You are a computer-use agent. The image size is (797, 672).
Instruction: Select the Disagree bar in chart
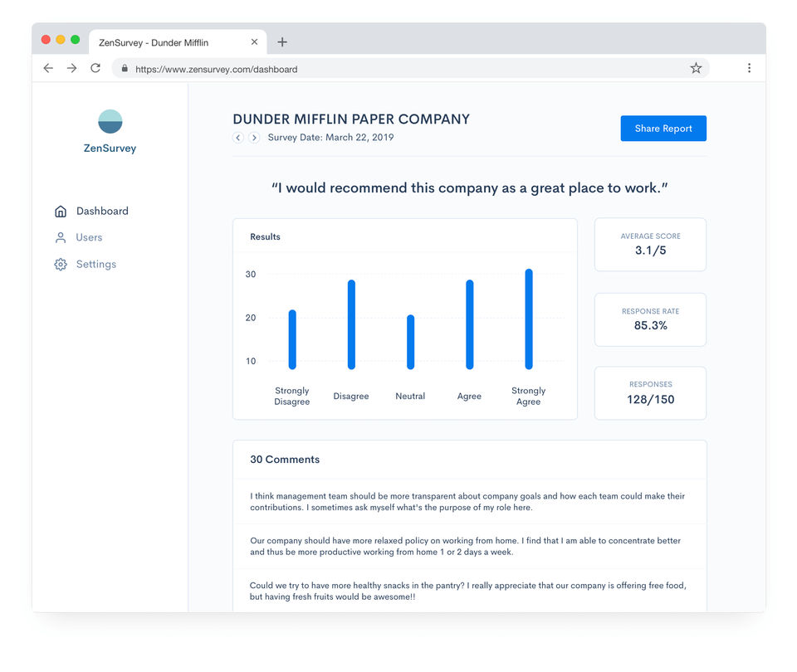click(x=351, y=324)
